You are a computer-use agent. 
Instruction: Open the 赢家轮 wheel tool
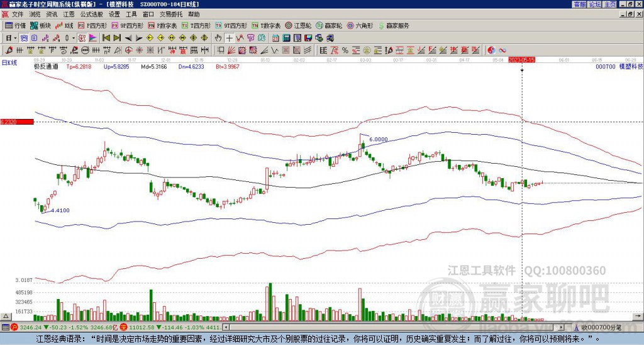[329, 25]
